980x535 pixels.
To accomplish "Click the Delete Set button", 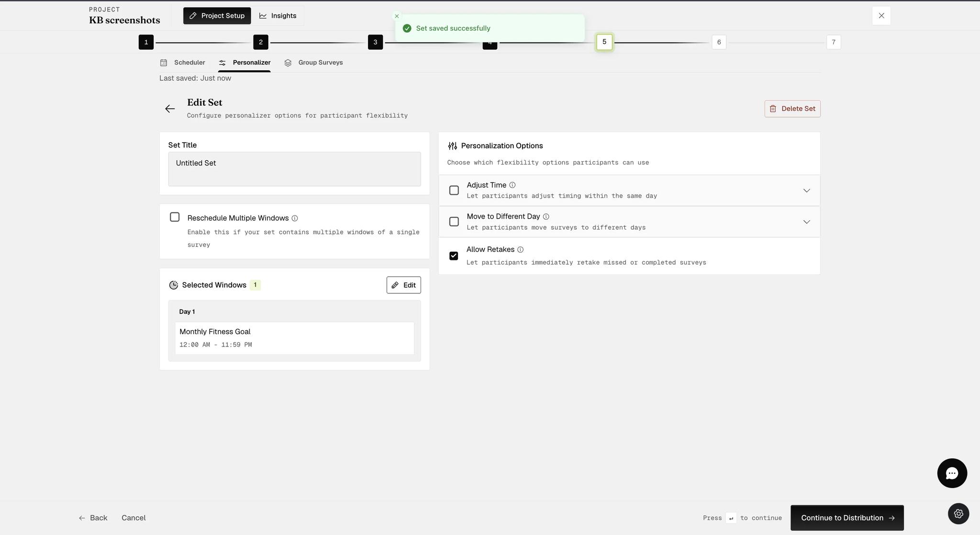I will click(x=792, y=109).
